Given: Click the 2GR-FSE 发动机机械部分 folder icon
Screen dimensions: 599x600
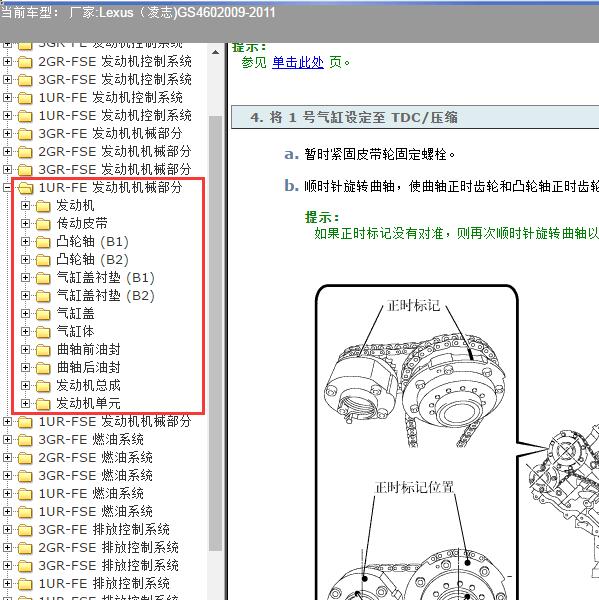Looking at the screenshot, I should point(25,152).
